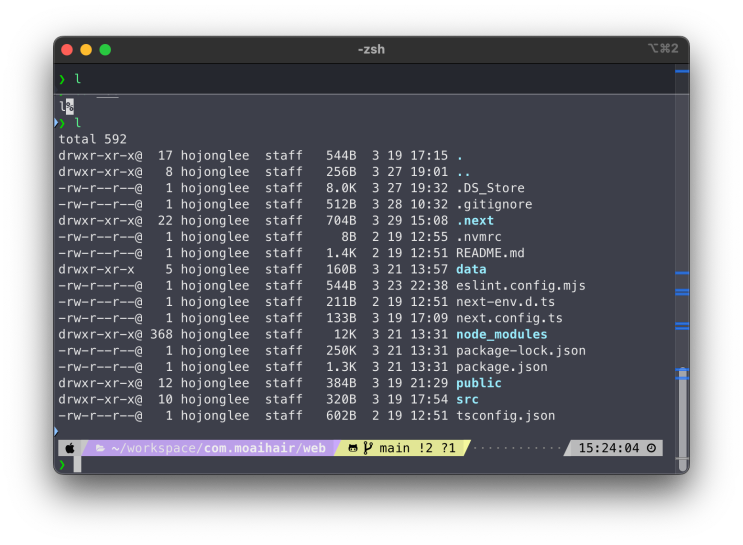Viewport: 743px width, 545px height.
Task: Click the bottom command prompt input line
Action: [365, 464]
